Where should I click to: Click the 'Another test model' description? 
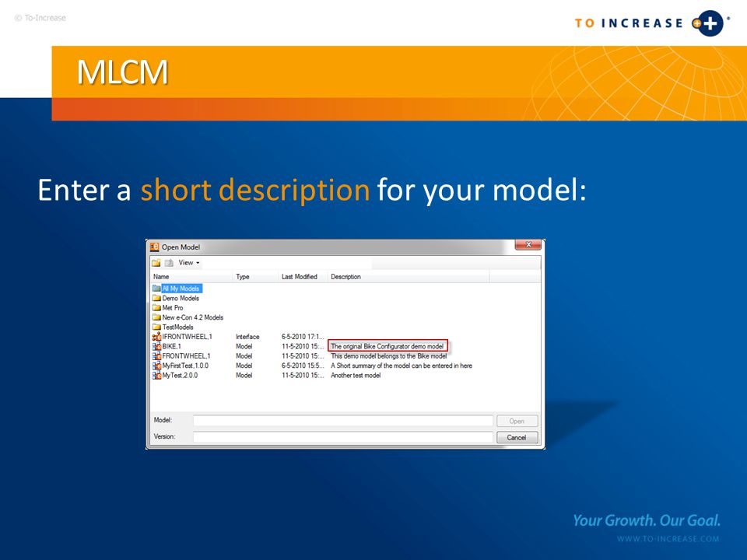pyautogui.click(x=356, y=375)
